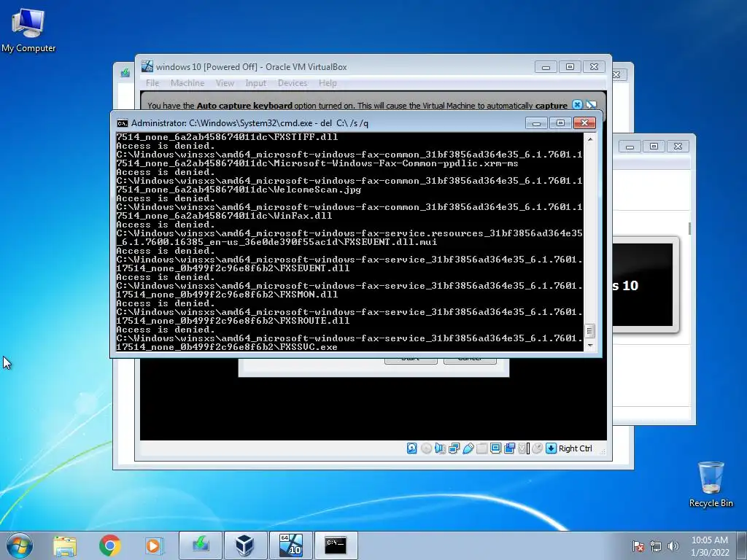Maximize the cmd.exe window
The width and height of the screenshot is (747, 560).
pos(561,123)
